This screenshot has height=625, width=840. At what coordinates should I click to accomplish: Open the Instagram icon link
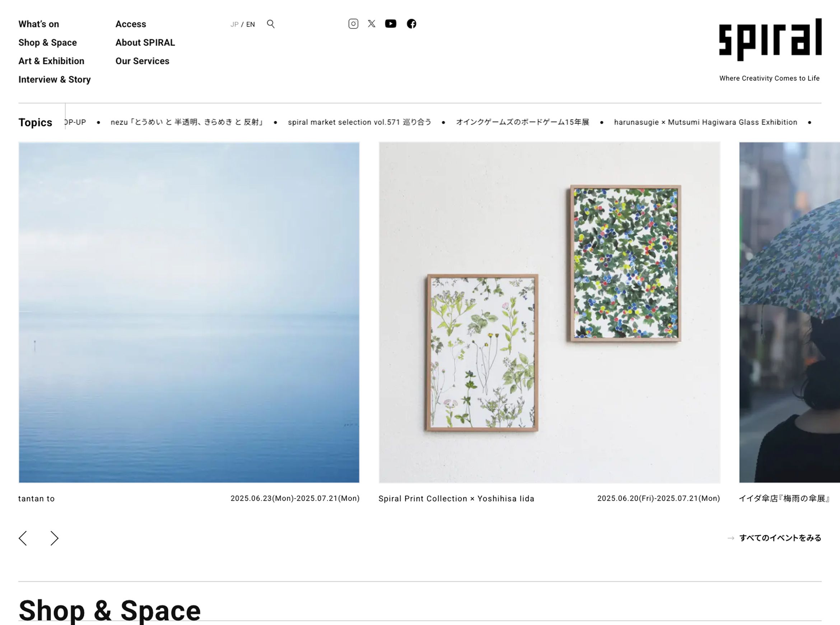(x=353, y=24)
